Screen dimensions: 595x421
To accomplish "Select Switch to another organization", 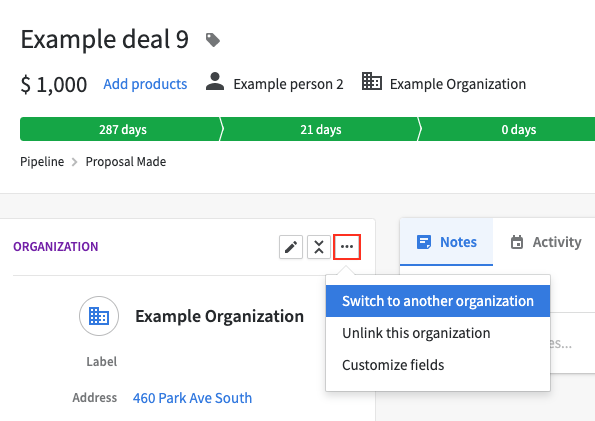I will pyautogui.click(x=438, y=301).
